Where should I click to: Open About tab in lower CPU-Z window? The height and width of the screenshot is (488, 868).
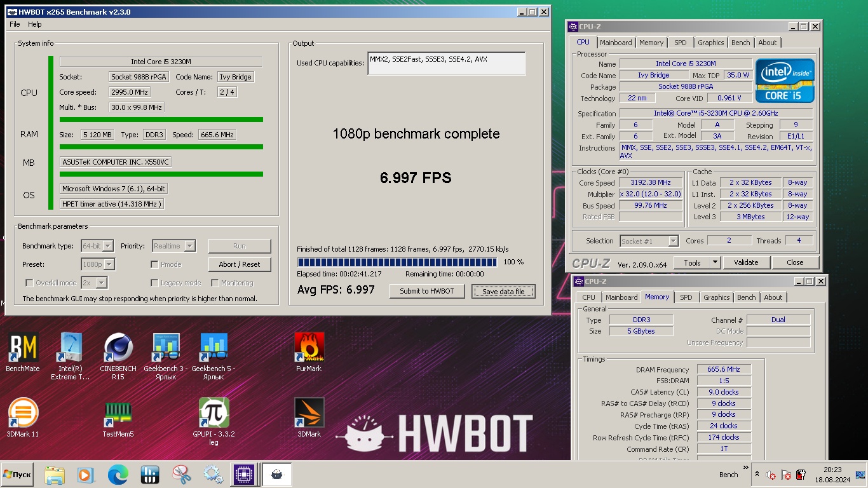coord(773,297)
